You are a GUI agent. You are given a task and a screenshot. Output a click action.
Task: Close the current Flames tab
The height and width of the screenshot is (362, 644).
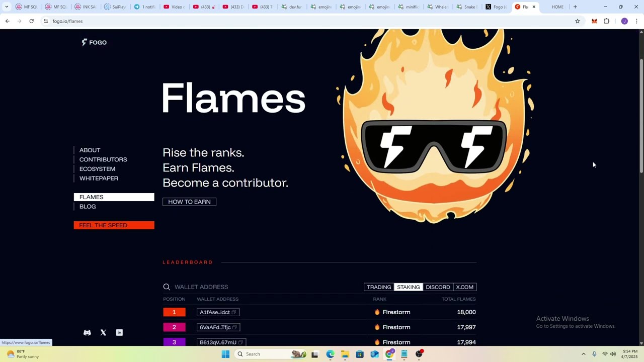(534, 7)
